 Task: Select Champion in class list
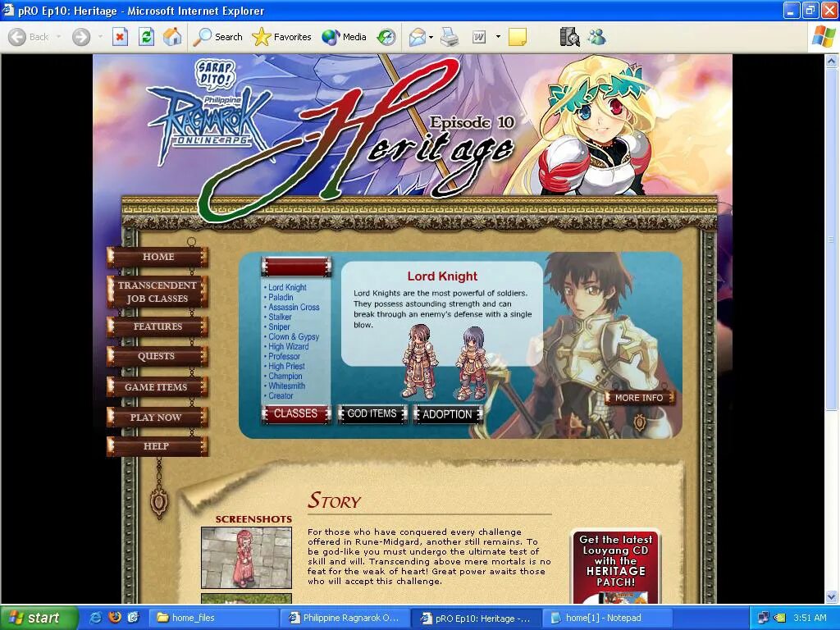click(285, 376)
